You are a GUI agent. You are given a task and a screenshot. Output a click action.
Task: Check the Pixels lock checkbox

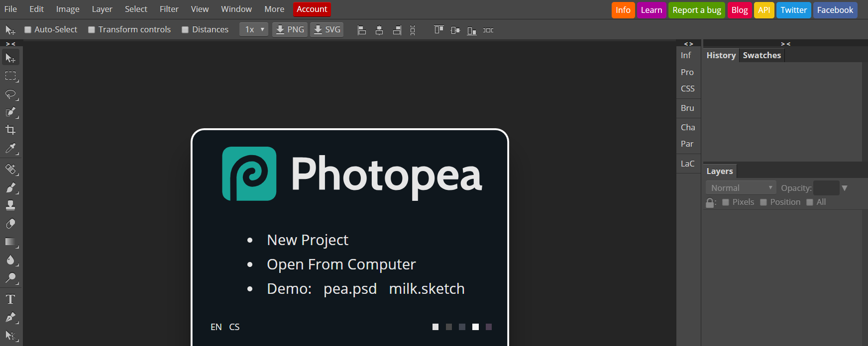(726, 202)
